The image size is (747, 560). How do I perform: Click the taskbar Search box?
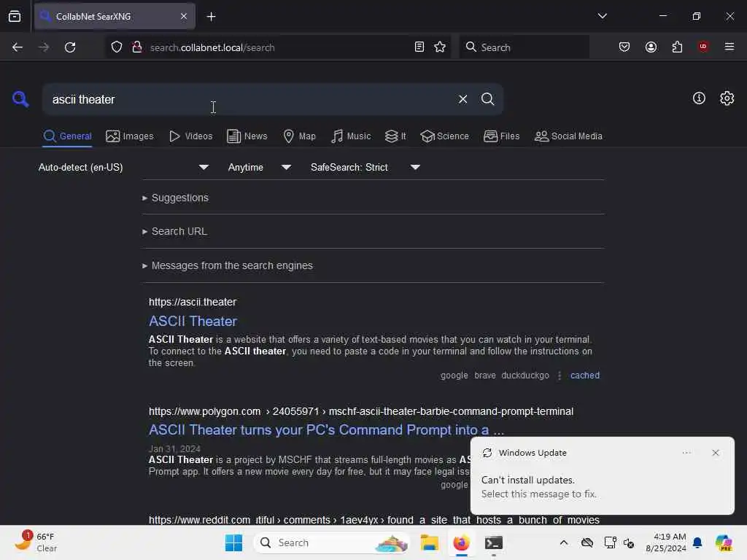coord(332,542)
